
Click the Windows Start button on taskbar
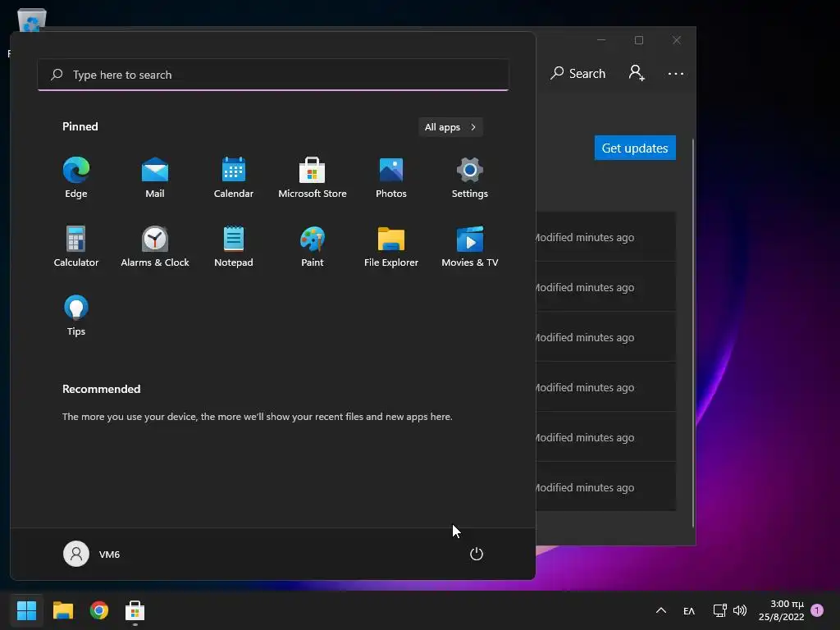(26, 610)
